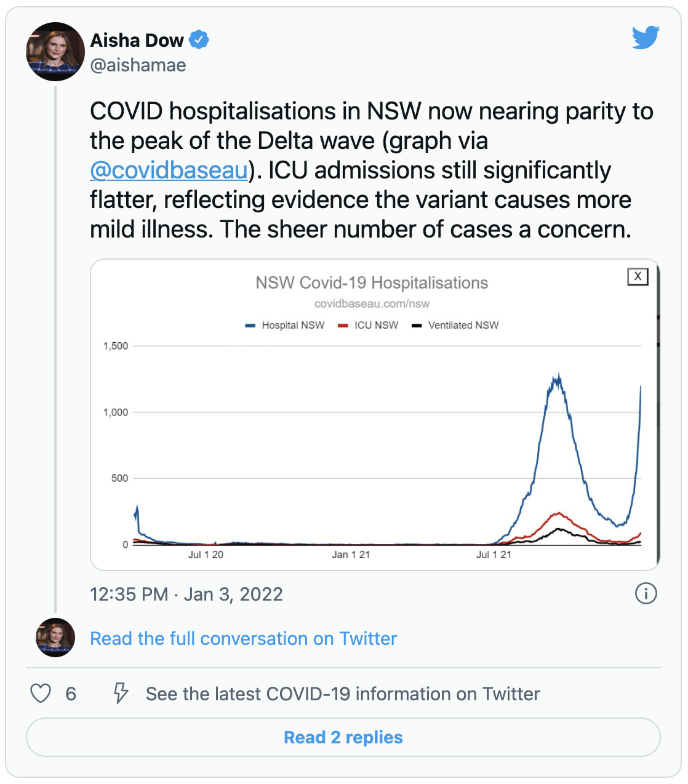Image resolution: width=688 pixels, height=784 pixels.
Task: Toggle ICU NSW legend series
Action: point(368,326)
